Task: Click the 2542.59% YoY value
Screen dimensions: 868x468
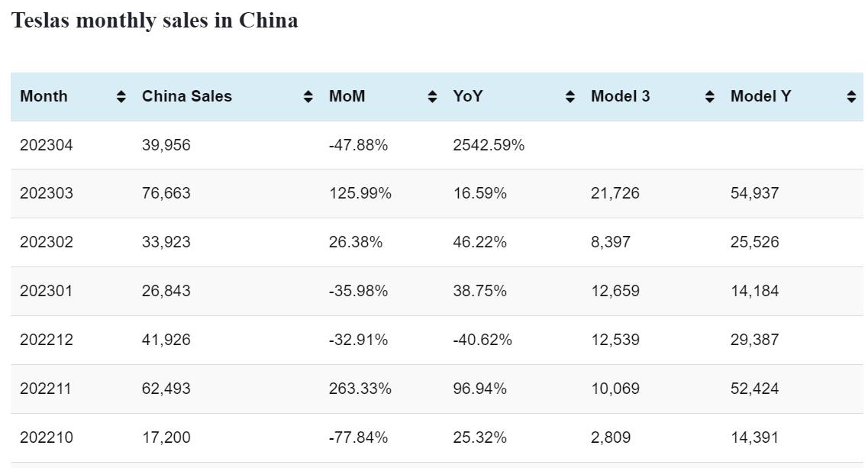Action: [489, 144]
